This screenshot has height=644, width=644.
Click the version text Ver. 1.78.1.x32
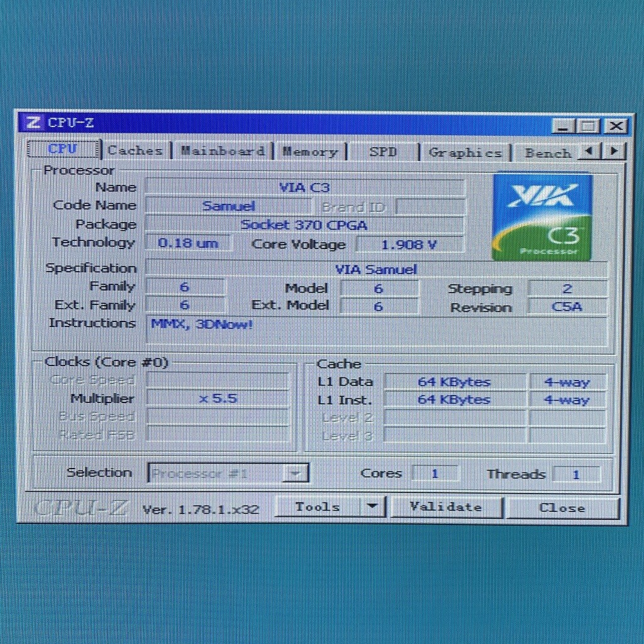tap(201, 509)
